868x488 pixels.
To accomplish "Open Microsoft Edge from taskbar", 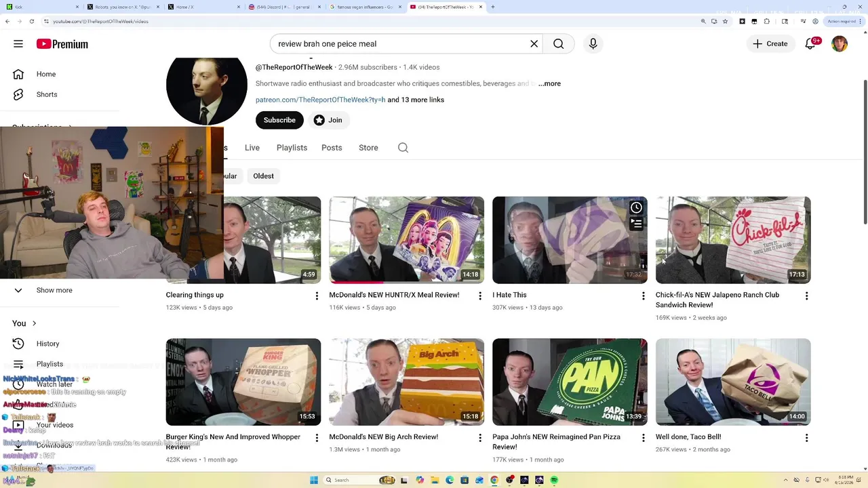I will click(450, 480).
